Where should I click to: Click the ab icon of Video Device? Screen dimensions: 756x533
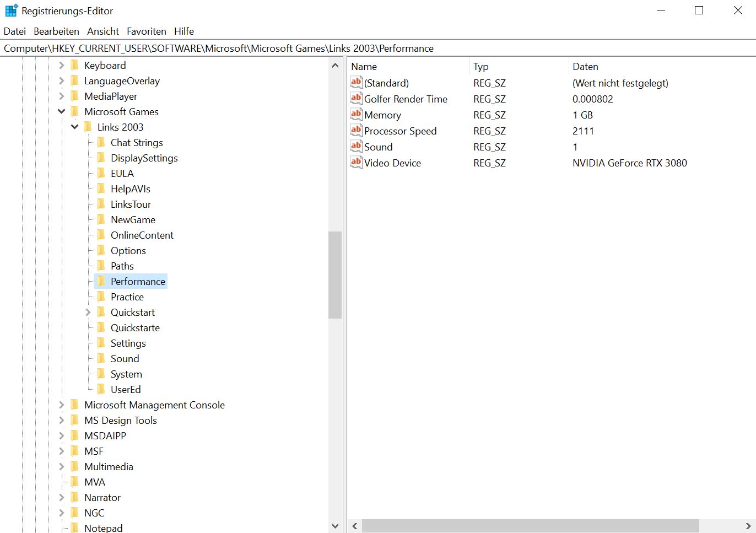click(x=357, y=162)
